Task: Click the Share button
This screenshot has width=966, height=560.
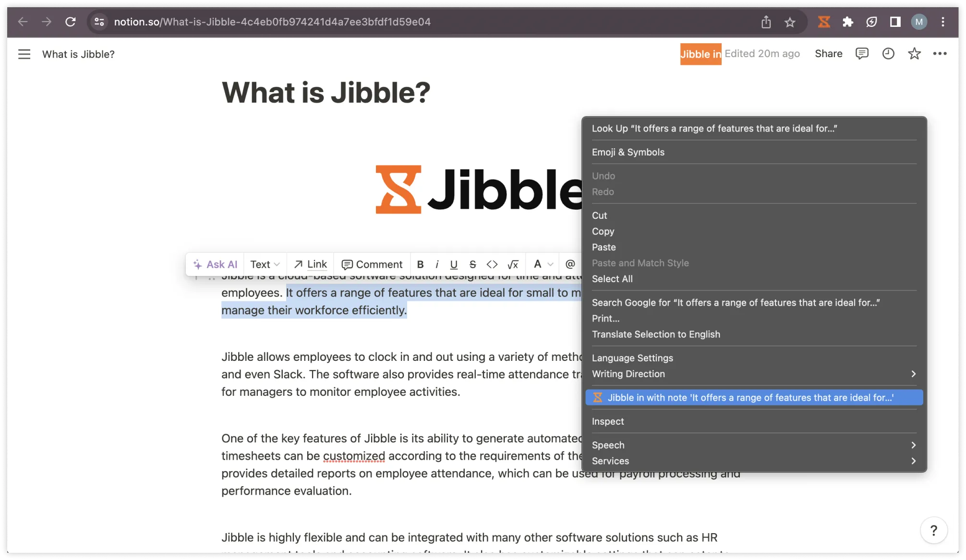Action: coord(828,54)
